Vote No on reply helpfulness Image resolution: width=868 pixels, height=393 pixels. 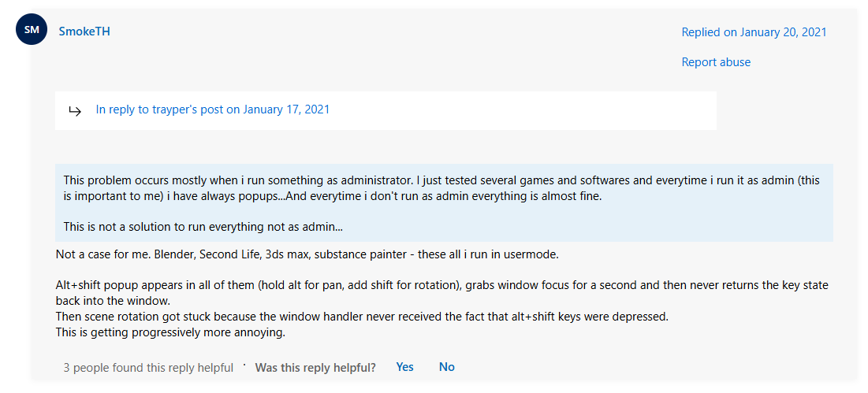tap(447, 367)
